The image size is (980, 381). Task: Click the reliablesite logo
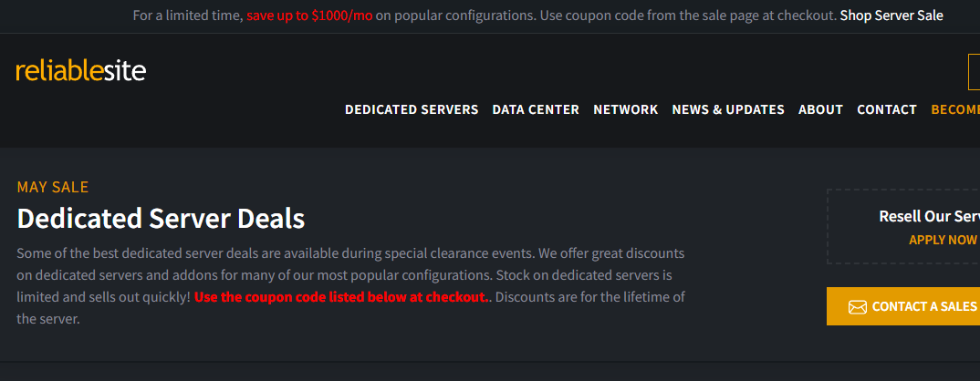(80, 71)
